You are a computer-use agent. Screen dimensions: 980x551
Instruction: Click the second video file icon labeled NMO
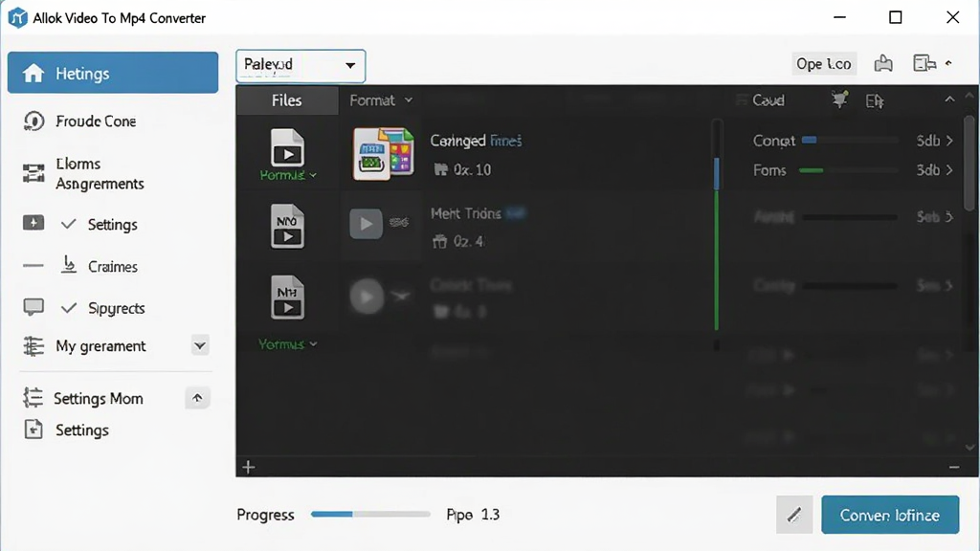click(x=287, y=226)
